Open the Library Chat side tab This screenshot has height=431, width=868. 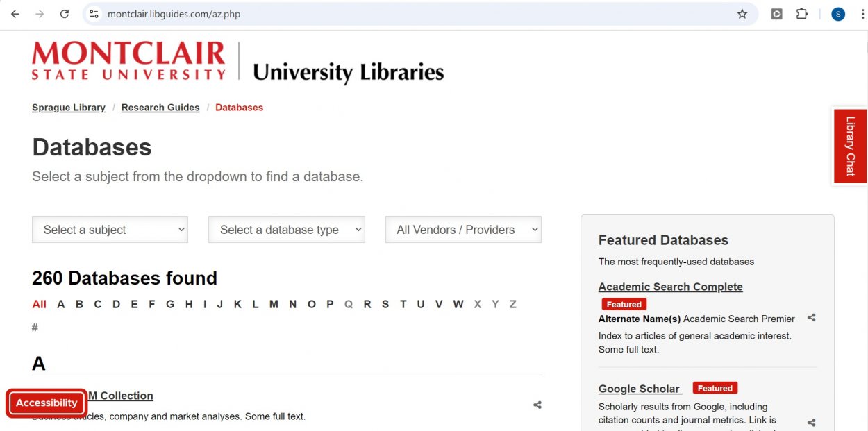pos(849,146)
